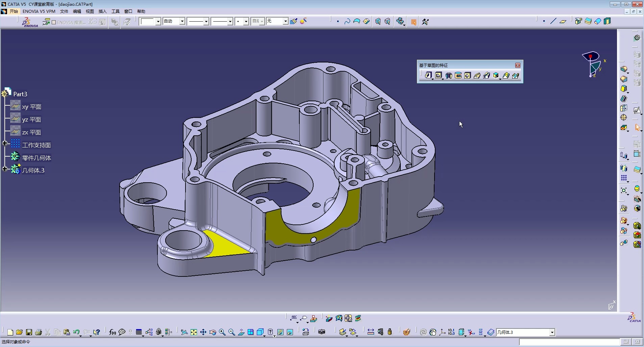
Task: Click the Capture camera icon
Action: (322, 332)
